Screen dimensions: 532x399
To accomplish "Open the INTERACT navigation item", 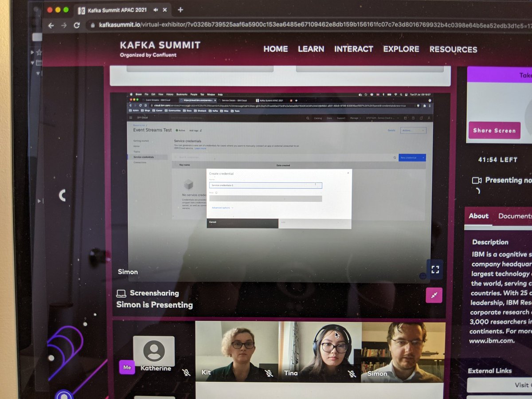I will tap(353, 49).
